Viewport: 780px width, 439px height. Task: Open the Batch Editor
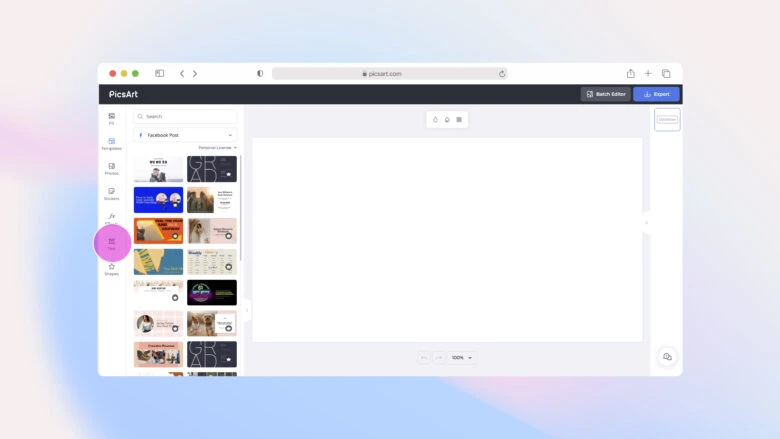606,94
